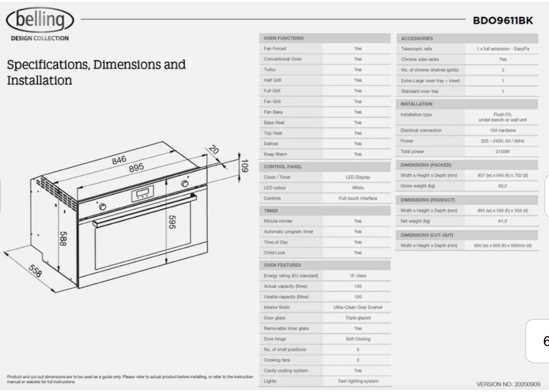The image size is (549, 392).
Task: Click the 109 dimension label on diagram
Action: [x=244, y=166]
